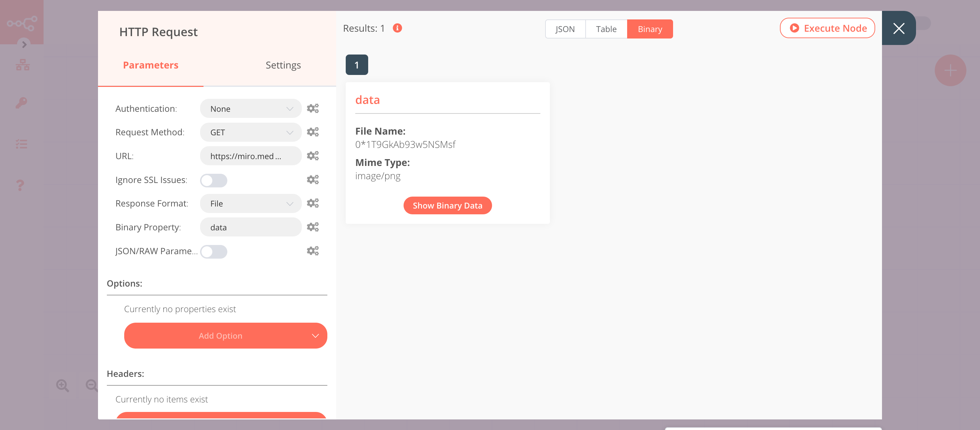
Task: Click inside the Binary Property field
Action: point(250,227)
